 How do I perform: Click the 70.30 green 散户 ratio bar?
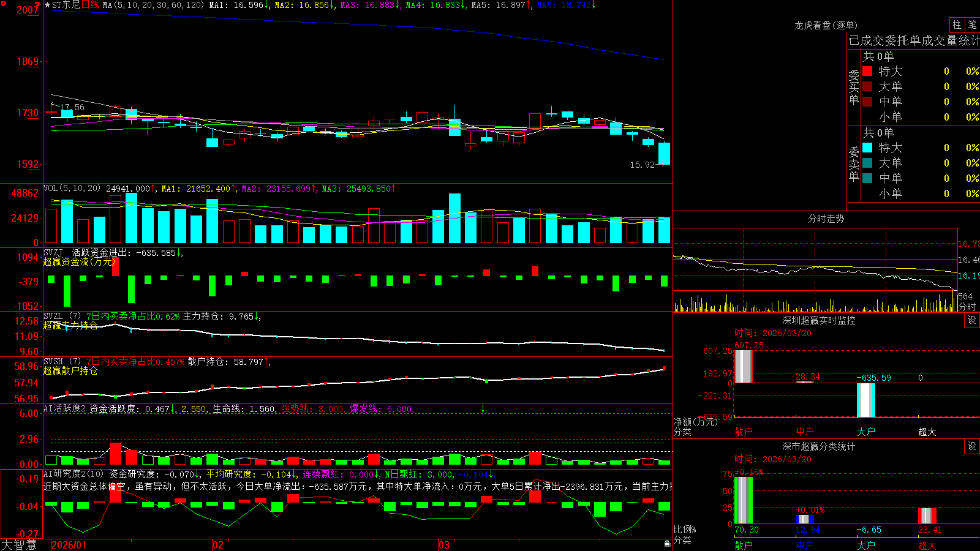point(744,500)
